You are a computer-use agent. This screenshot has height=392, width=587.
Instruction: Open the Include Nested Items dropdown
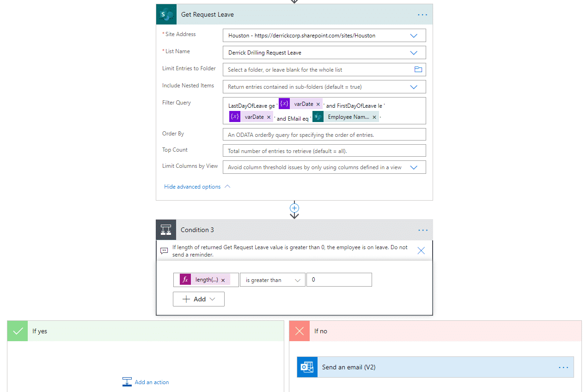point(414,86)
